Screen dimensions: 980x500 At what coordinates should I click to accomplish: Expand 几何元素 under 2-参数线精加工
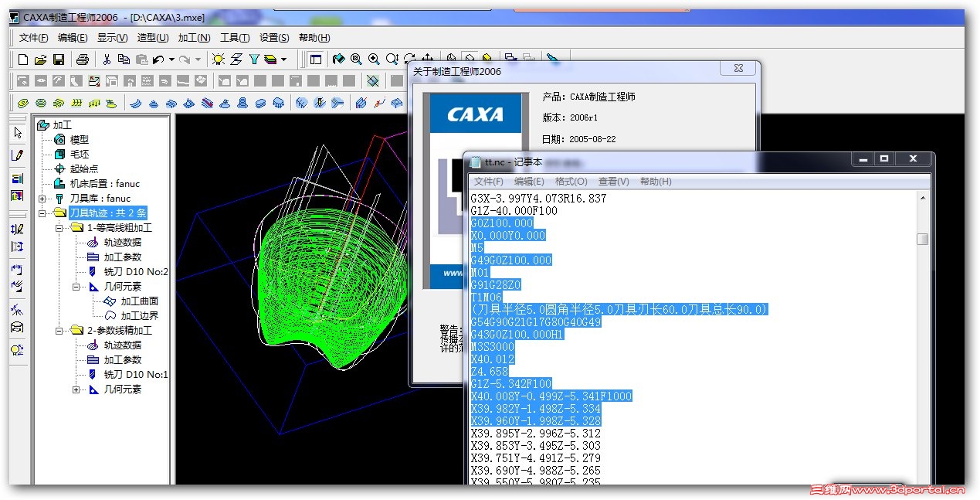[76, 389]
